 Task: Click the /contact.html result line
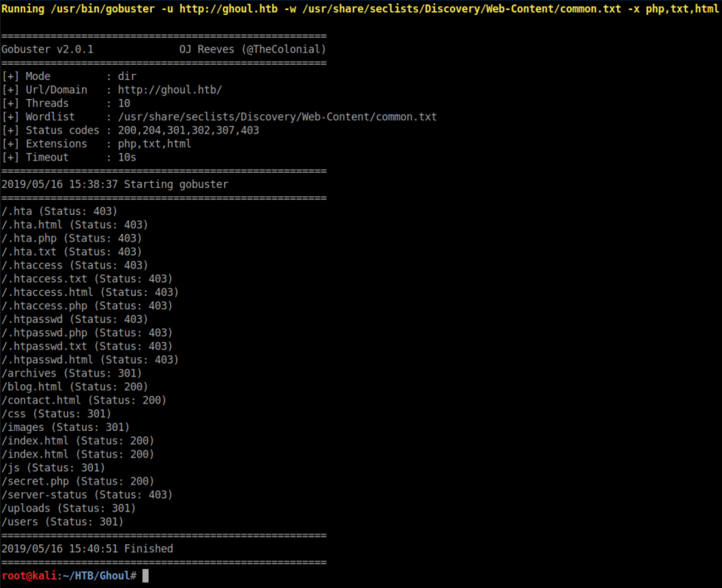click(83, 400)
